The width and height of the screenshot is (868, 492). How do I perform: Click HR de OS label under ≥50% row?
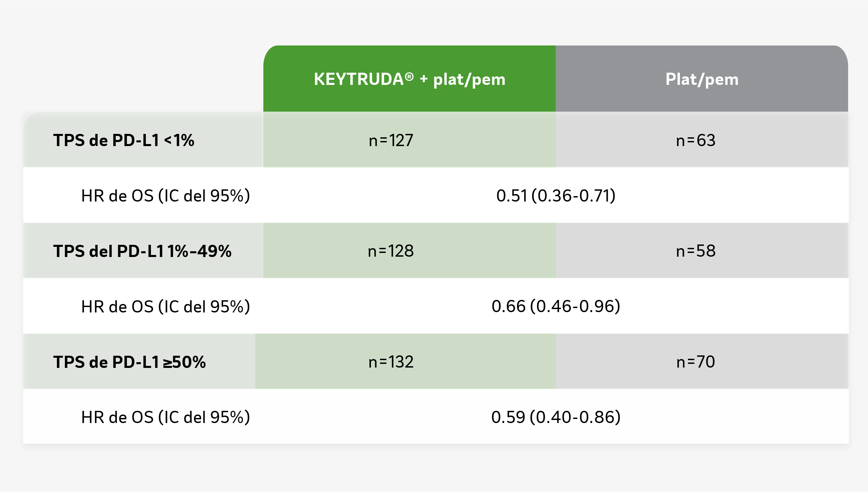[166, 417]
